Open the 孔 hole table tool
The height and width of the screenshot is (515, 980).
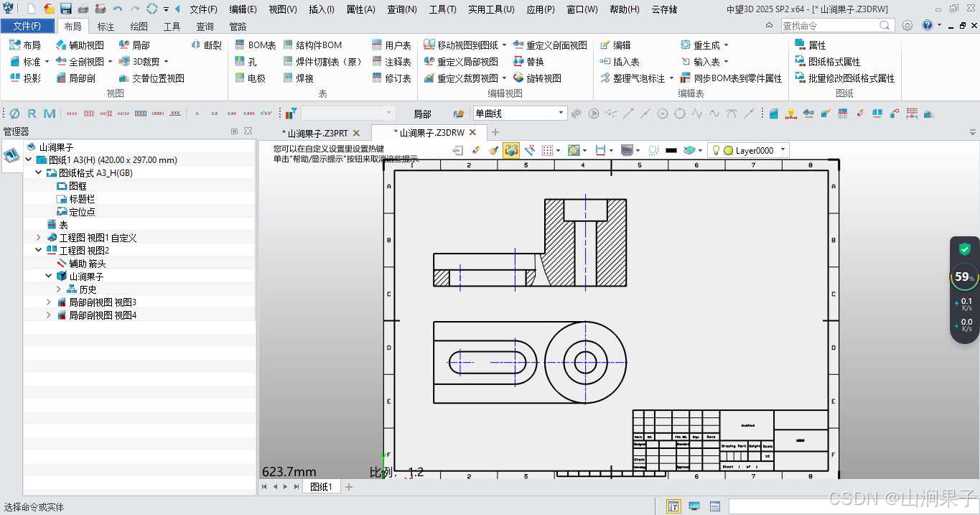point(246,62)
